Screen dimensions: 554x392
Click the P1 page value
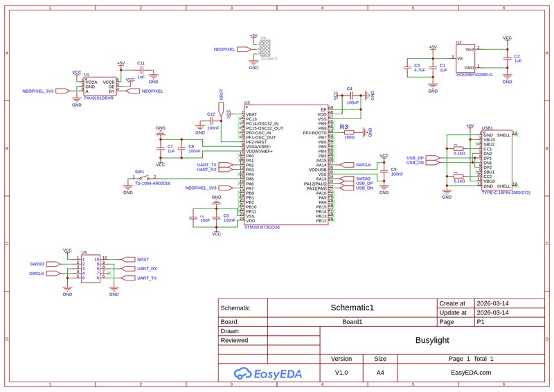coord(481,322)
